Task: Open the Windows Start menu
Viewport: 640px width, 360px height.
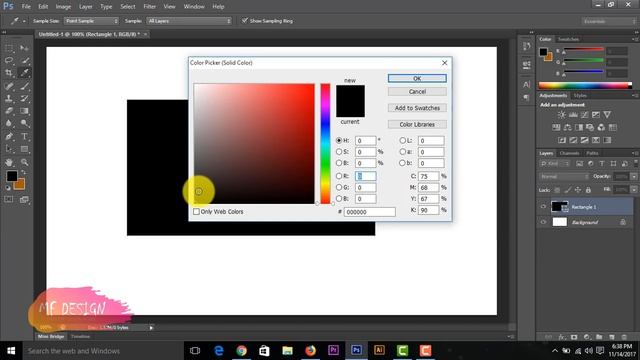Action: 11,351
